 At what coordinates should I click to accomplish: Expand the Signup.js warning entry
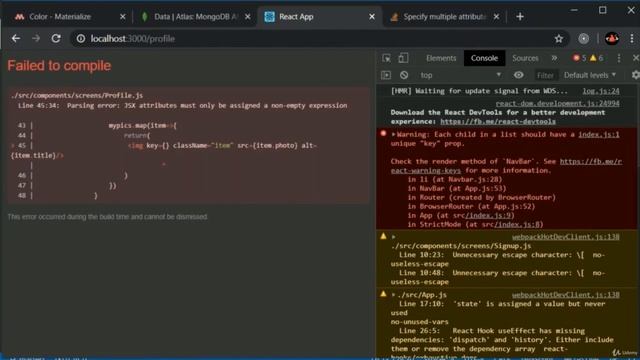(x=393, y=237)
